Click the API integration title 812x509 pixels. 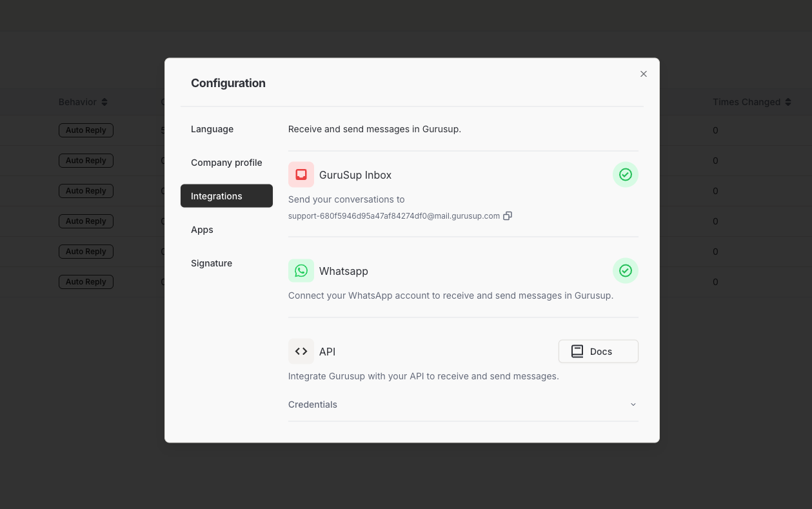click(x=328, y=352)
